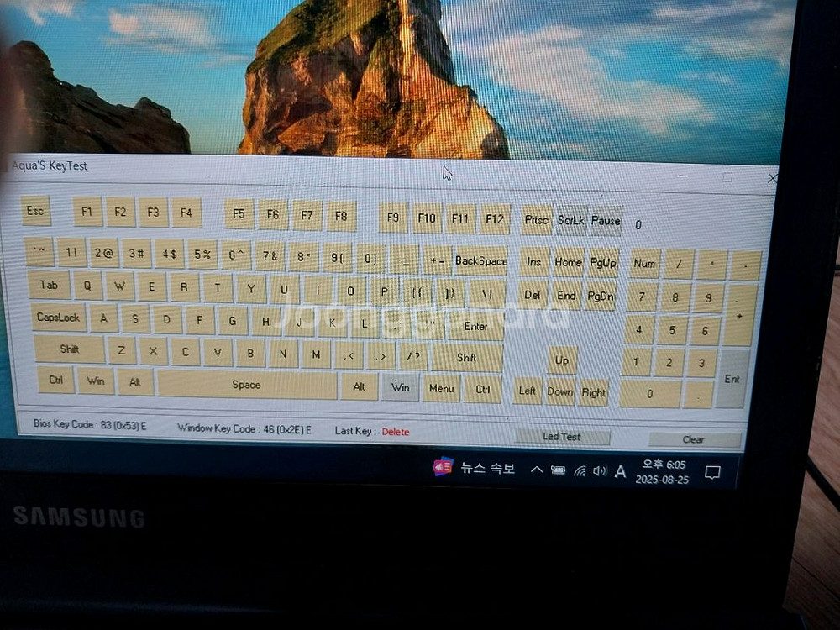Image resolution: width=840 pixels, height=630 pixels.
Task: Click the Prtsc key tile
Action: [536, 219]
